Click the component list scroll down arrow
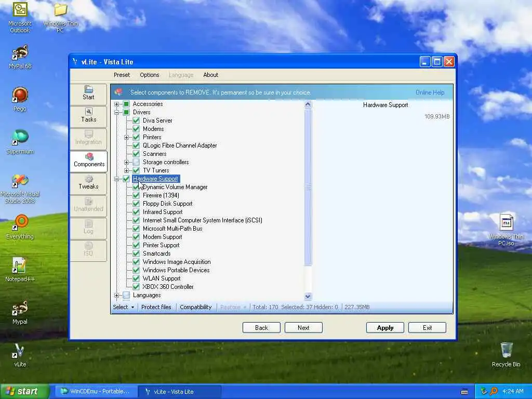The height and width of the screenshot is (399, 532). point(308,296)
